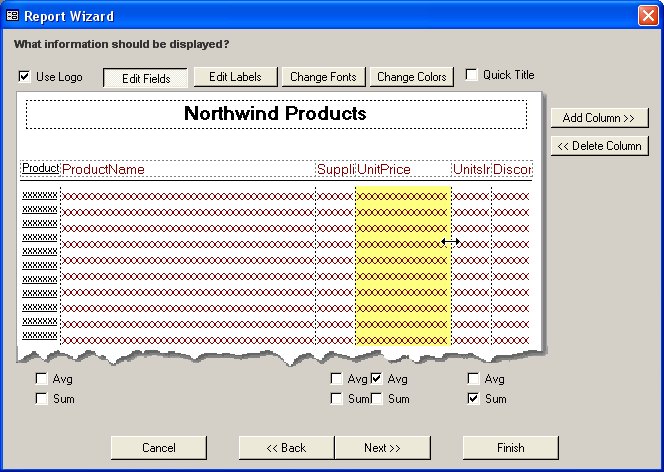This screenshot has height=472, width=664.
Task: Close the Report Wizard dialog
Action: 648,16
